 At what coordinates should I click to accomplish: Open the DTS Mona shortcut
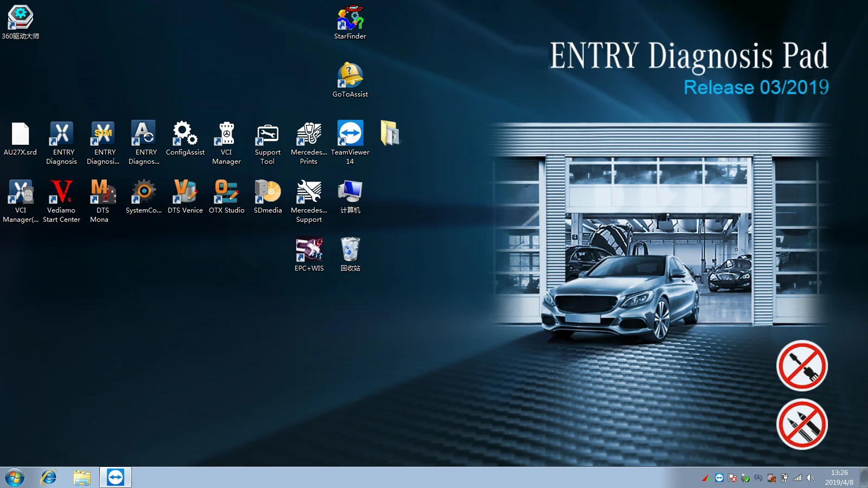[x=102, y=201]
